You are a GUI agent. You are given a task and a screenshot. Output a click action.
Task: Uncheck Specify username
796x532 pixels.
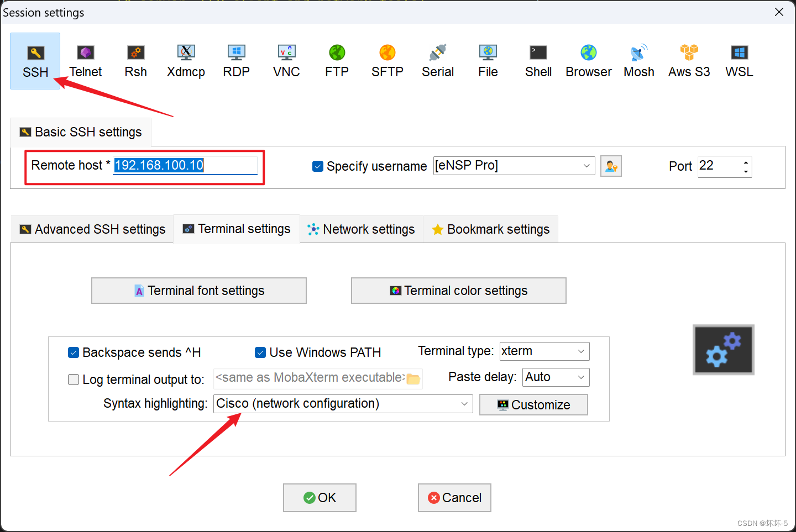[x=318, y=166]
